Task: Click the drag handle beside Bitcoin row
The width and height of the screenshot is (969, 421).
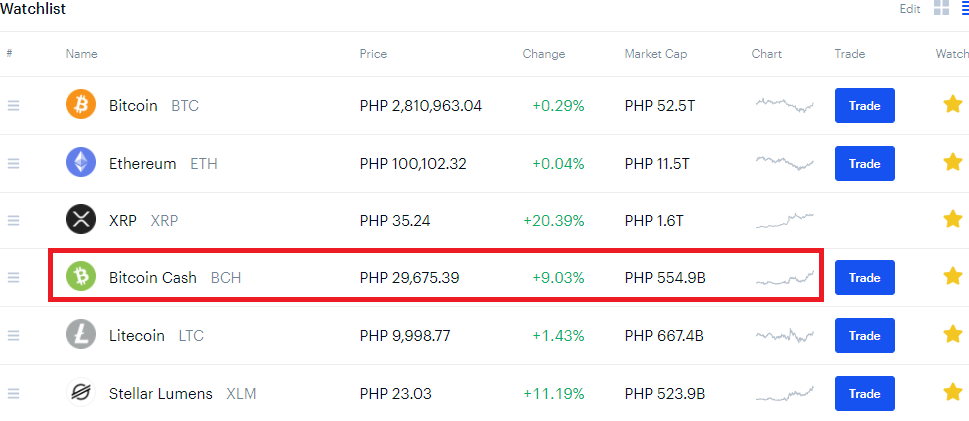Action: pos(14,106)
